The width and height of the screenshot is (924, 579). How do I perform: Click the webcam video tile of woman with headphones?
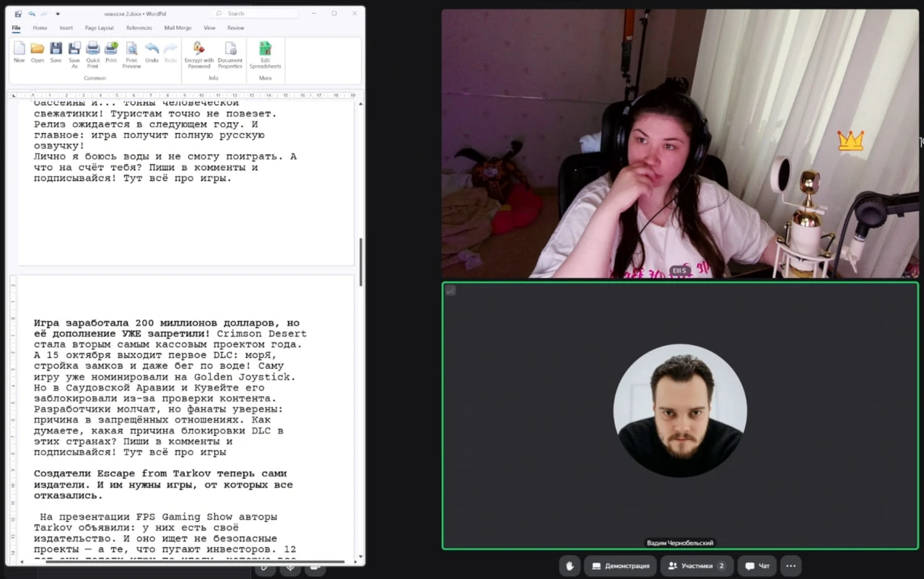680,144
